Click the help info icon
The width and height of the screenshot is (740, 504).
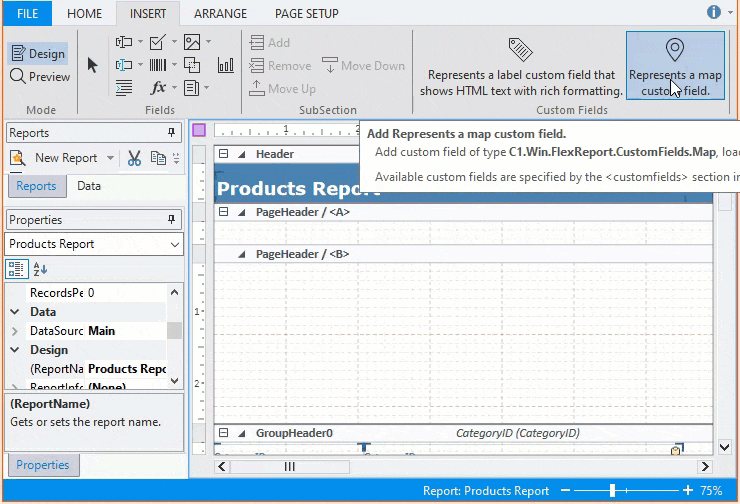pos(714,12)
